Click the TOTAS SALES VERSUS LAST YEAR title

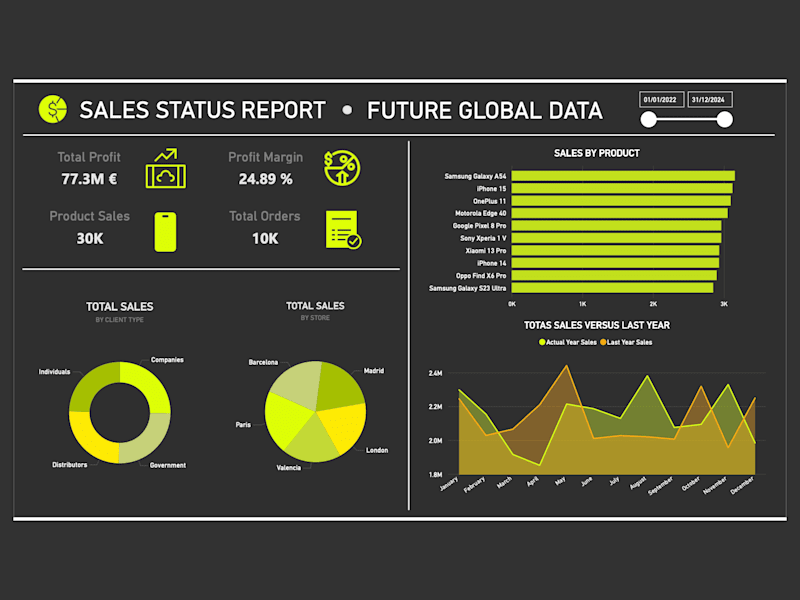[x=597, y=325]
